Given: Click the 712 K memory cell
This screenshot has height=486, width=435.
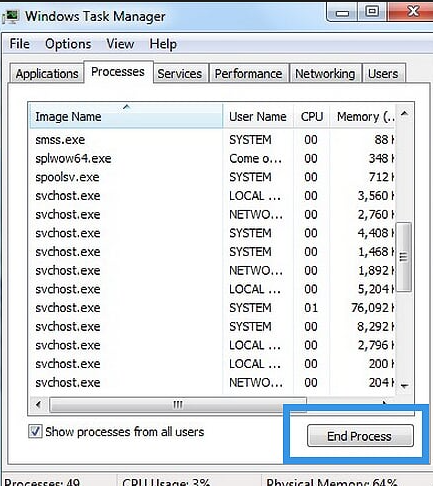Looking at the screenshot, I should 381,177.
